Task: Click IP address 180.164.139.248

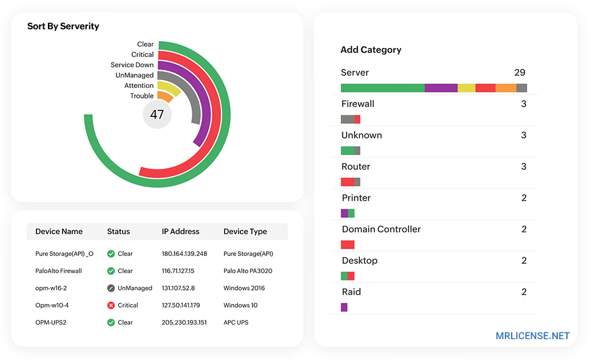Action: point(185,254)
